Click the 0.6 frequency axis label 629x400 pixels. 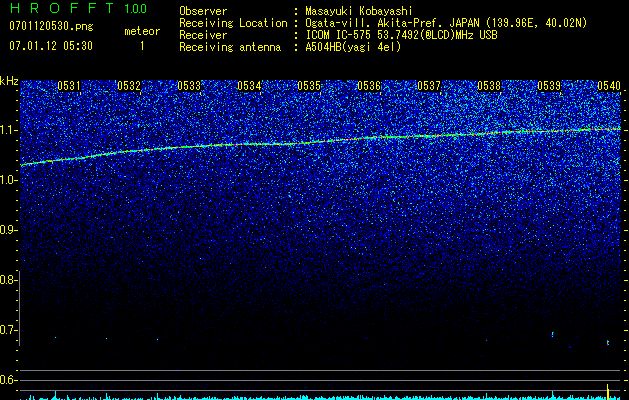point(8,380)
